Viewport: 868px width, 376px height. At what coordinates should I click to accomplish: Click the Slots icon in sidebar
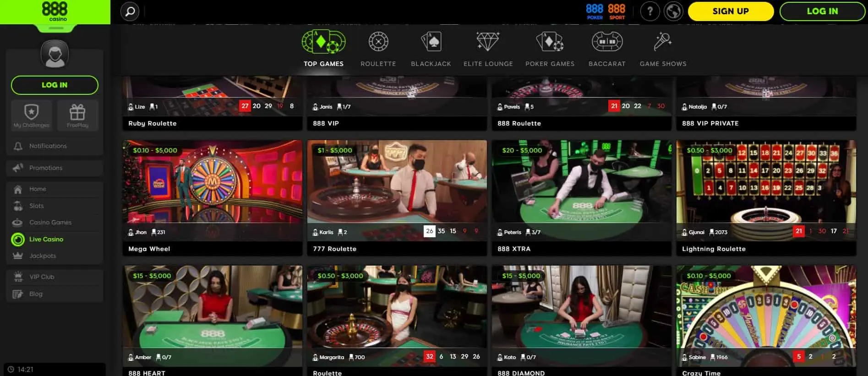pyautogui.click(x=18, y=206)
